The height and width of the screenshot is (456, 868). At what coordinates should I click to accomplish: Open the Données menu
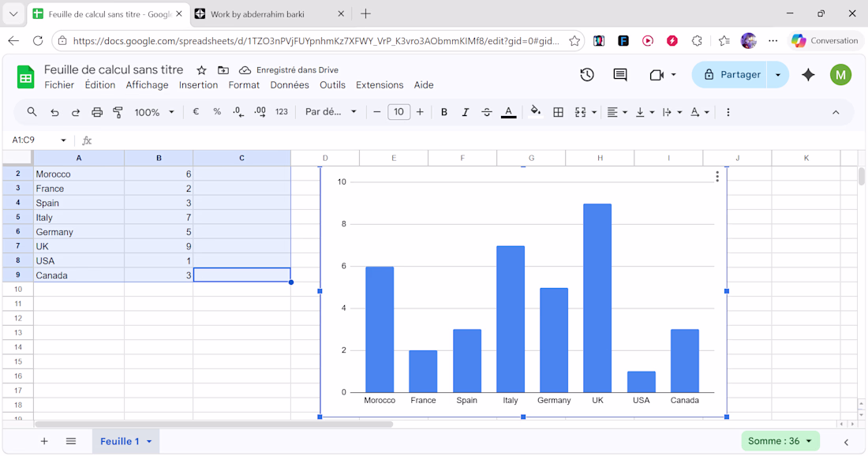click(x=290, y=84)
